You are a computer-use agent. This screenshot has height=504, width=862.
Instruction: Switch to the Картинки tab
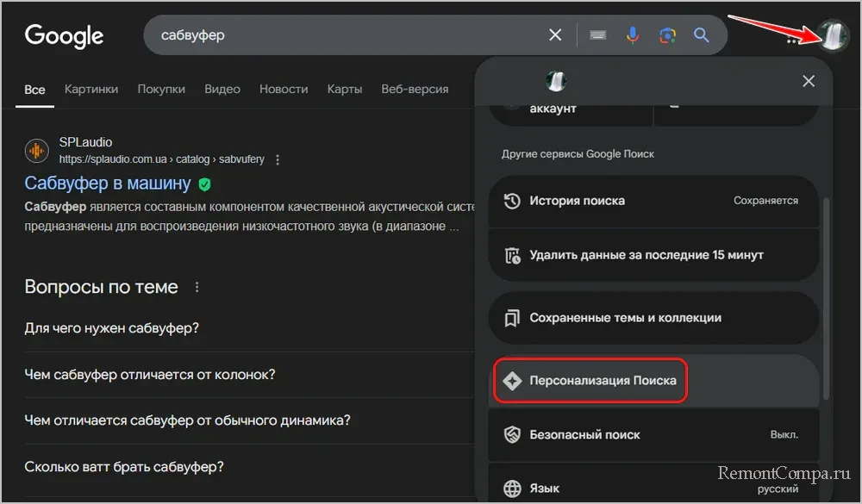(x=91, y=89)
